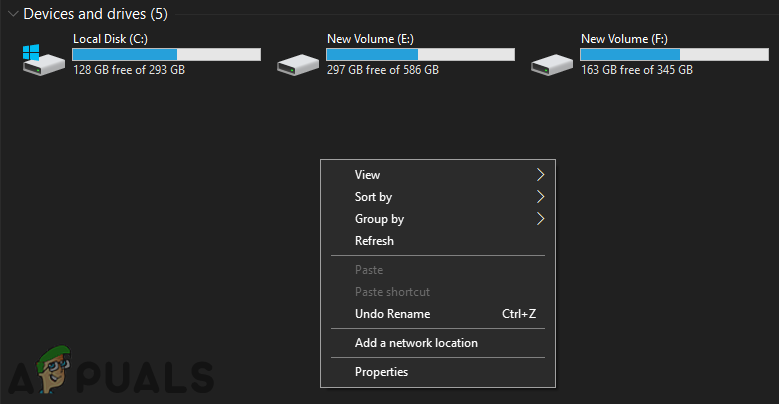Click the New Volume (F:) label

click(x=624, y=39)
